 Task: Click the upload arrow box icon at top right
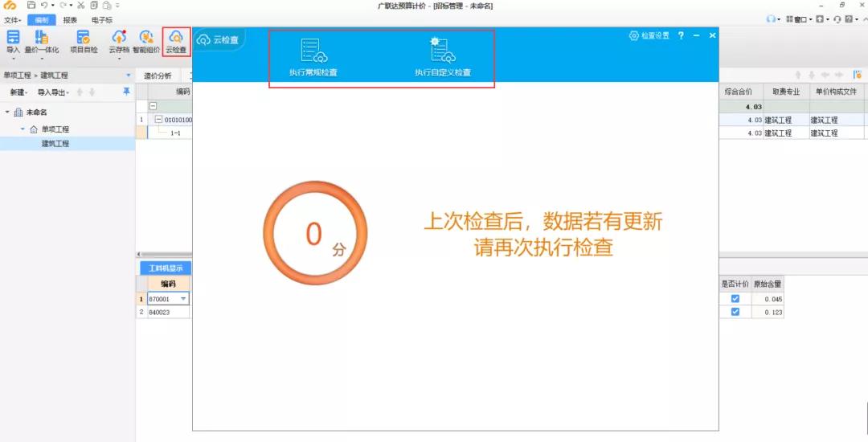(x=819, y=19)
